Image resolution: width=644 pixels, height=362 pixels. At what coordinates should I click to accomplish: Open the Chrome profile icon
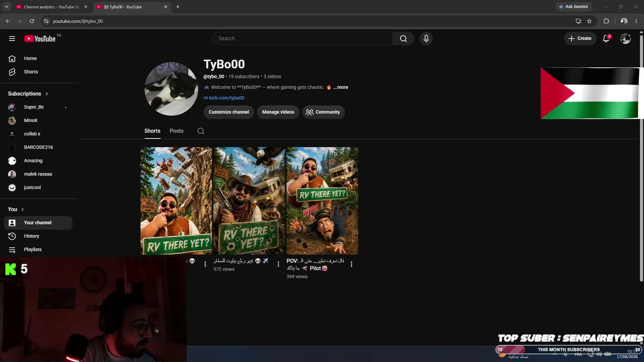(624, 21)
